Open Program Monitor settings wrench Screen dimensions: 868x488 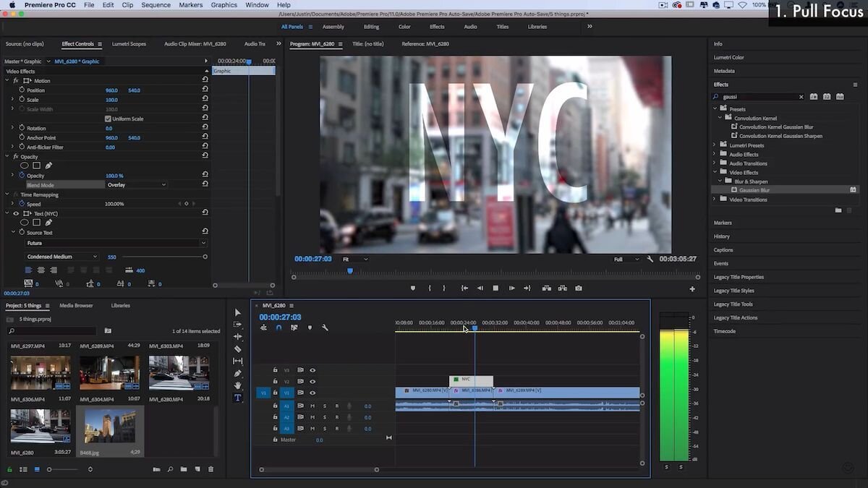[650, 259]
